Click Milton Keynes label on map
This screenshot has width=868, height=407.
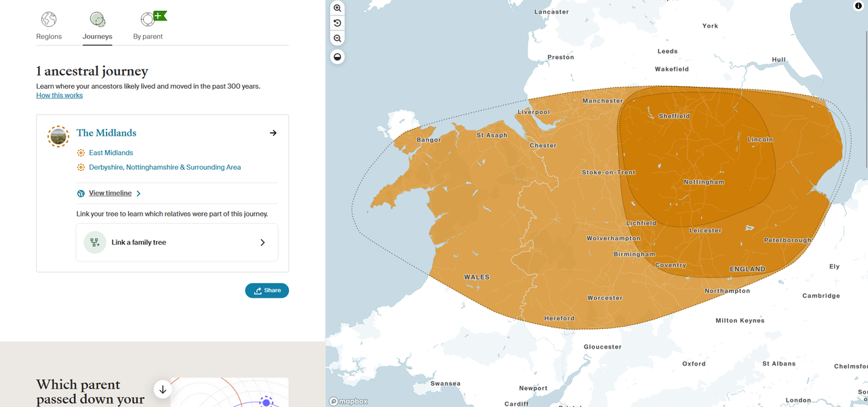click(x=740, y=320)
